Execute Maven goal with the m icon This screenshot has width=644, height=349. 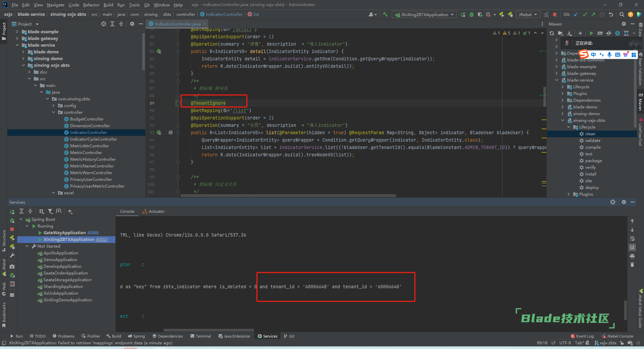pos(600,33)
